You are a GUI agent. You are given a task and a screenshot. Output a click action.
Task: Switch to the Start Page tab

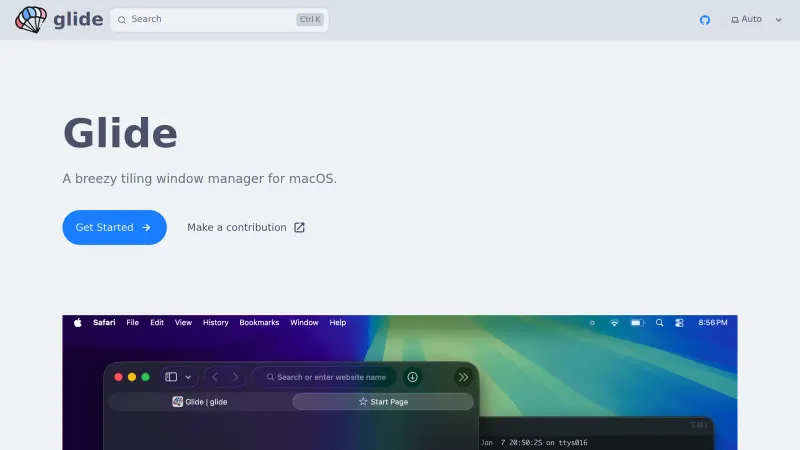click(x=383, y=401)
